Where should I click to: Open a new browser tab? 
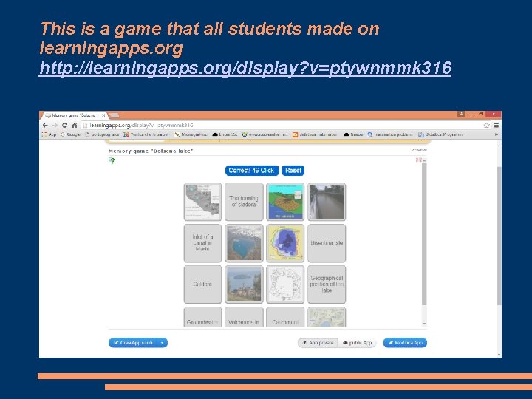tap(114, 115)
